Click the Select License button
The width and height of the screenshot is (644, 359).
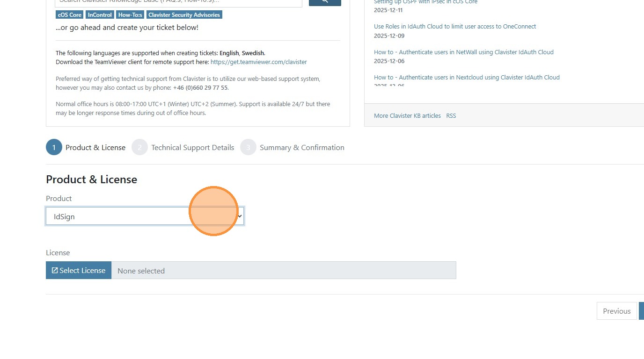pos(79,271)
